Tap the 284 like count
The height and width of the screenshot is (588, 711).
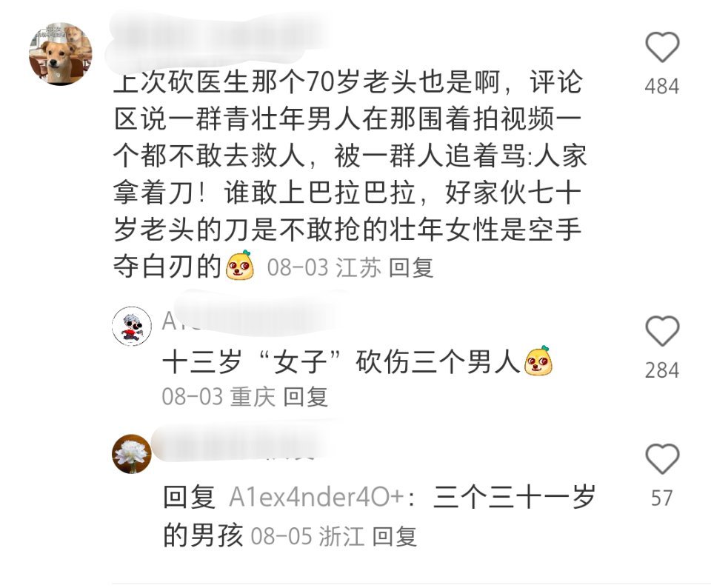tap(662, 370)
